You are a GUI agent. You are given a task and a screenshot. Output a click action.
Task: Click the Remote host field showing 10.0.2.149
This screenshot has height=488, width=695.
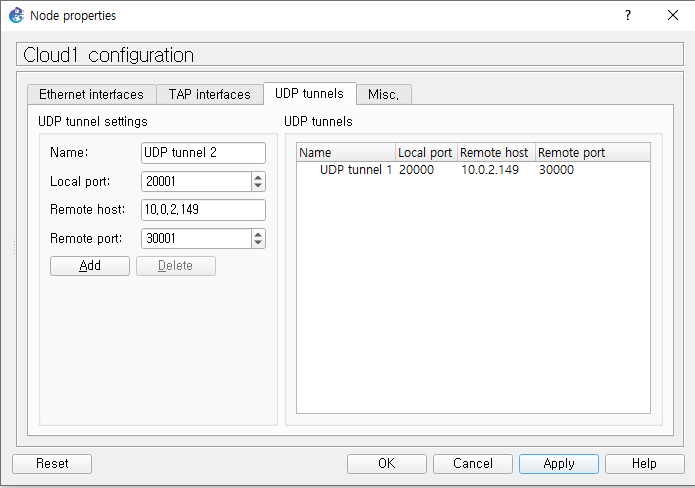pos(203,210)
